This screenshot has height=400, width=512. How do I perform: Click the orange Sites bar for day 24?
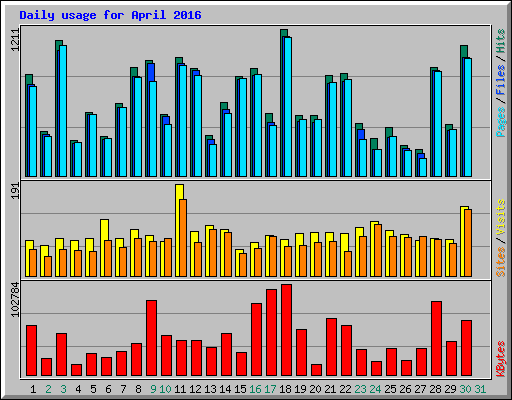coord(378,250)
